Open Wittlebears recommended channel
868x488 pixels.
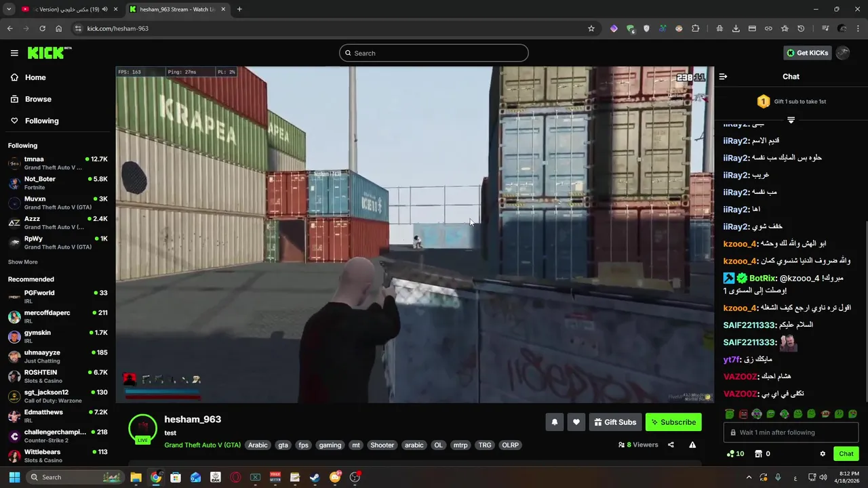58,455
